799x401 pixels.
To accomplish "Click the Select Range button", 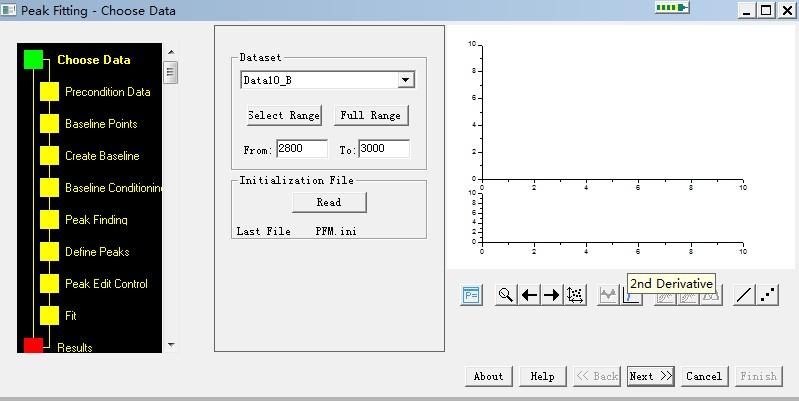I will point(284,115).
